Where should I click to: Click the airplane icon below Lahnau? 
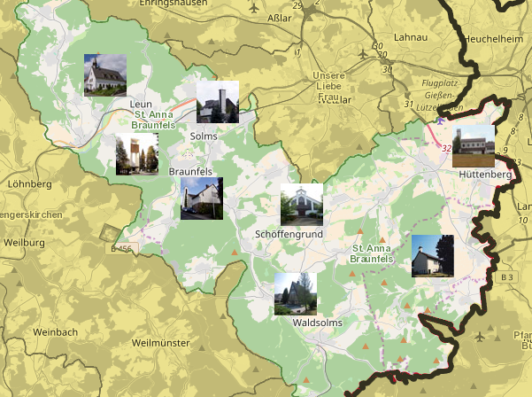click(363, 55)
